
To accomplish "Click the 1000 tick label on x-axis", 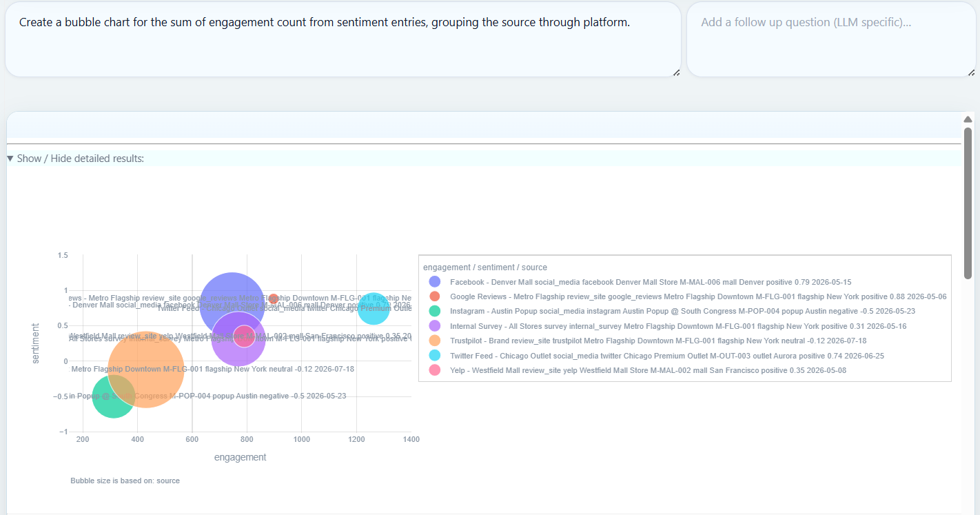I will (302, 439).
